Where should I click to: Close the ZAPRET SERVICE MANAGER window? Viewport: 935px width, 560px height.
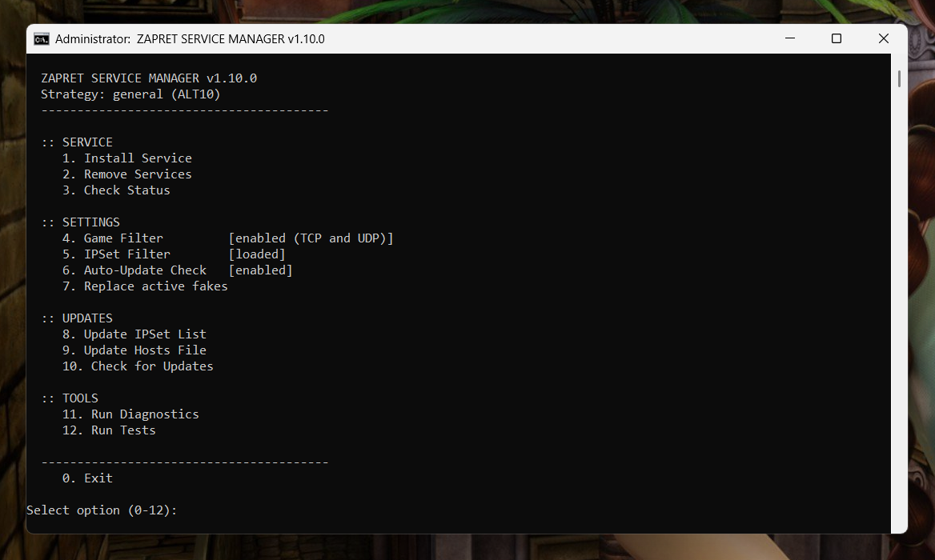(x=884, y=38)
